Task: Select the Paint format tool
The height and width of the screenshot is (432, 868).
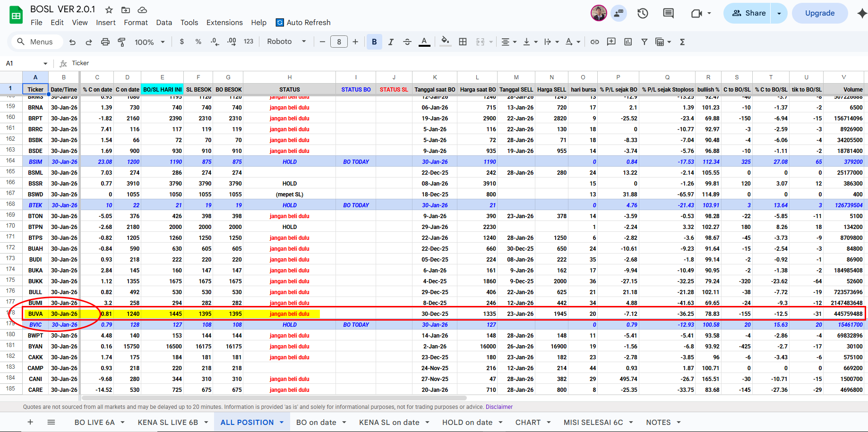Action: tap(121, 42)
